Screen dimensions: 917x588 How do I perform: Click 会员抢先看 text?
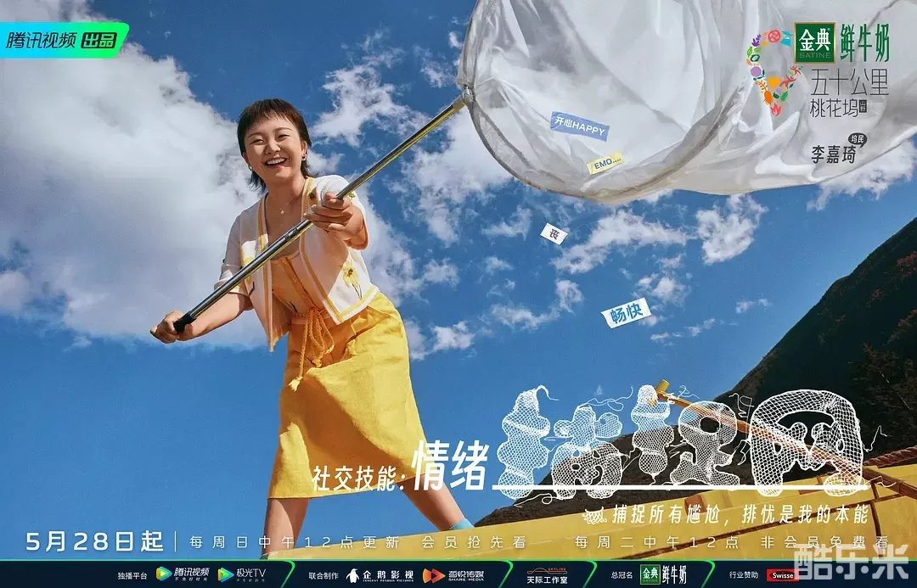[474, 542]
